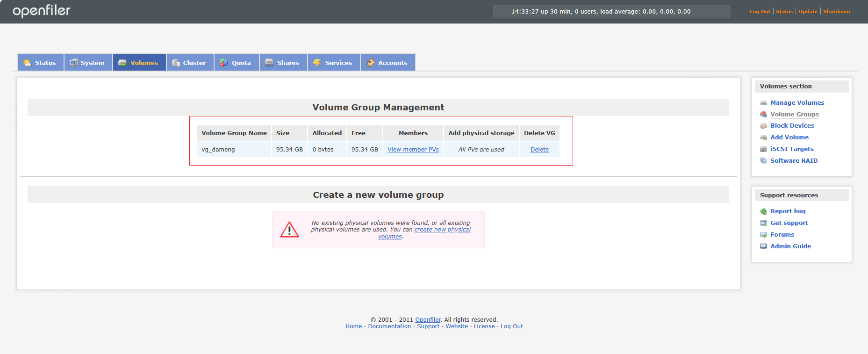Click Add Volume sidebar link
The height and width of the screenshot is (354, 868).
pos(789,137)
